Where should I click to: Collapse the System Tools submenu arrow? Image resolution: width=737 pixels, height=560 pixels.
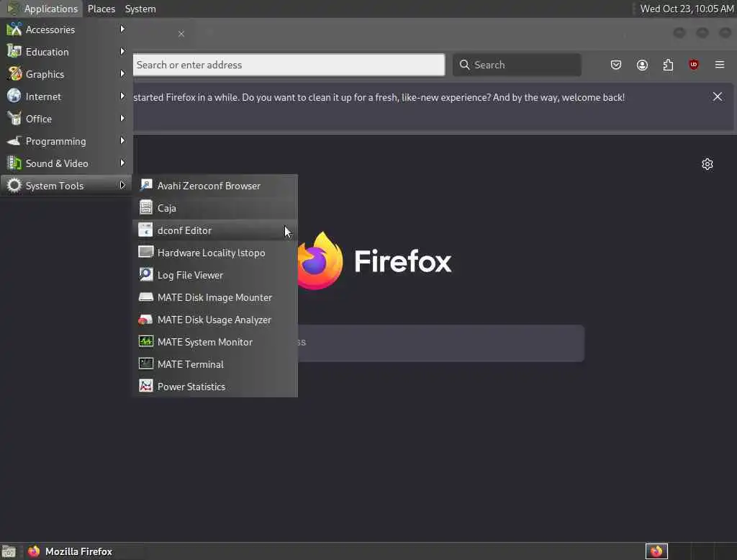point(122,185)
